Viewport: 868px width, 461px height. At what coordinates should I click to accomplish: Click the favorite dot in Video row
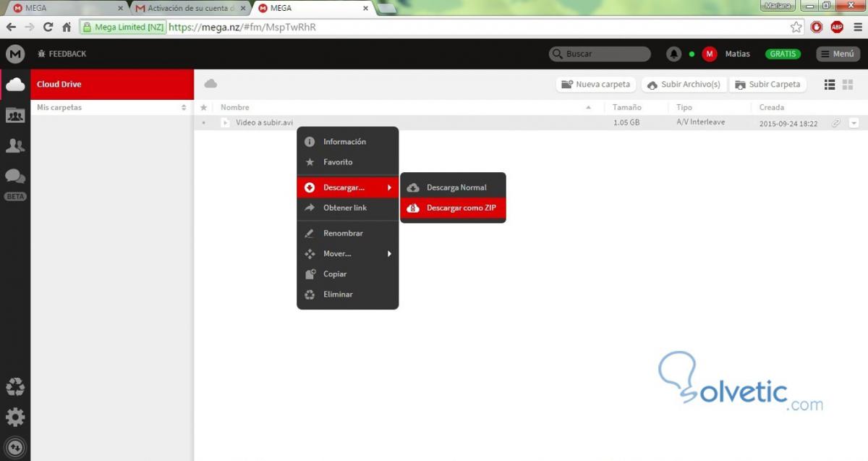[x=204, y=123]
